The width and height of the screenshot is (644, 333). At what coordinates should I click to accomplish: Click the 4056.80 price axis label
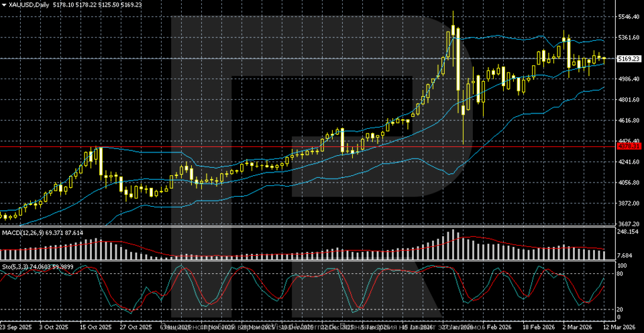tap(629, 183)
